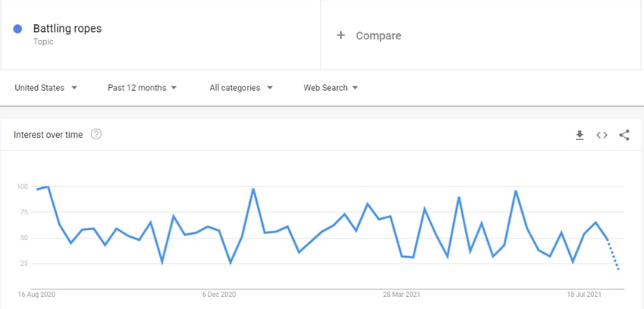644x309 pixels.
Task: Click the Battling ropes search term
Action: pyautogui.click(x=67, y=29)
